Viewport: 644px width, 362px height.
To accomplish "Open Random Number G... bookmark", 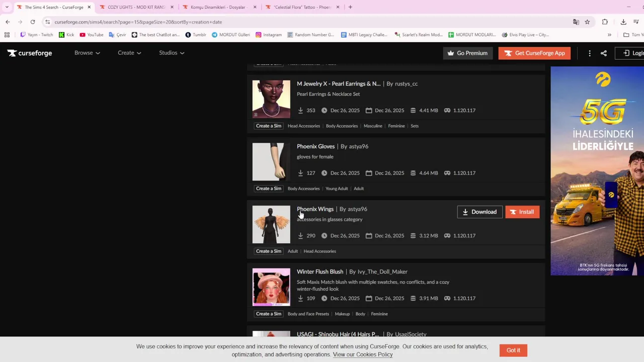I will pyautogui.click(x=310, y=35).
